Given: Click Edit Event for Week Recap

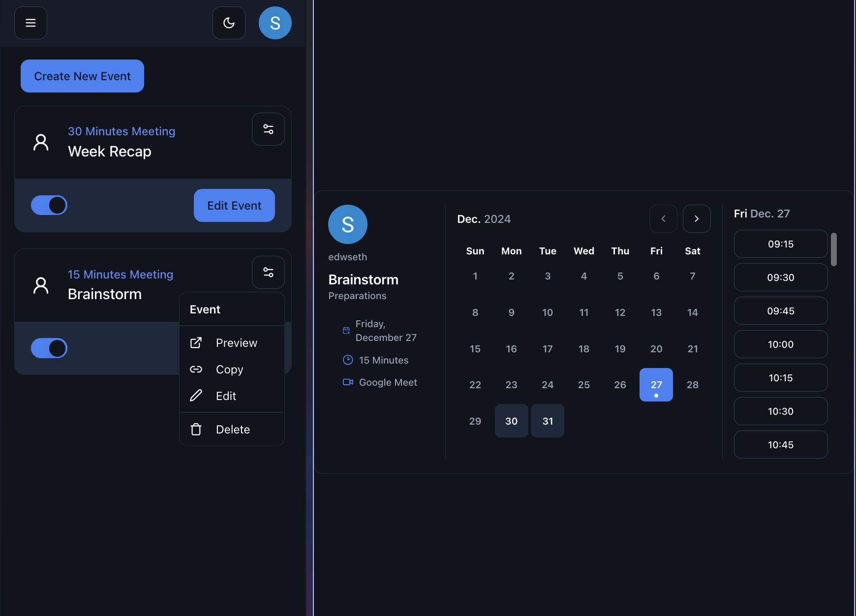Looking at the screenshot, I should tap(234, 206).
